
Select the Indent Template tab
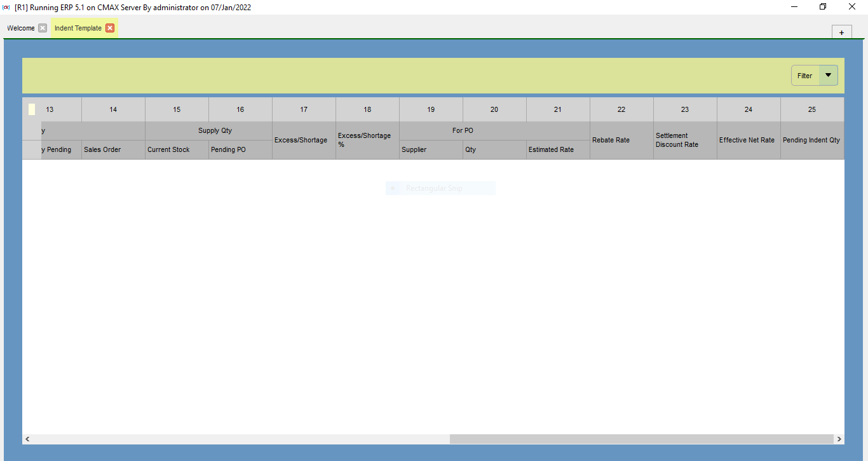pyautogui.click(x=78, y=28)
